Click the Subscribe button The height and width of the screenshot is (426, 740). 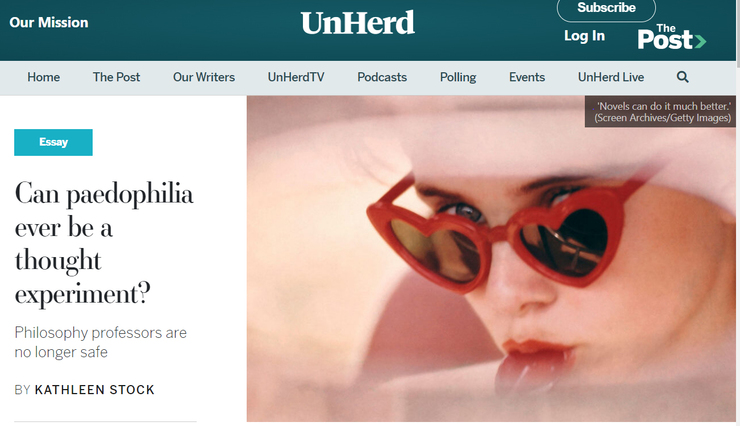606,8
